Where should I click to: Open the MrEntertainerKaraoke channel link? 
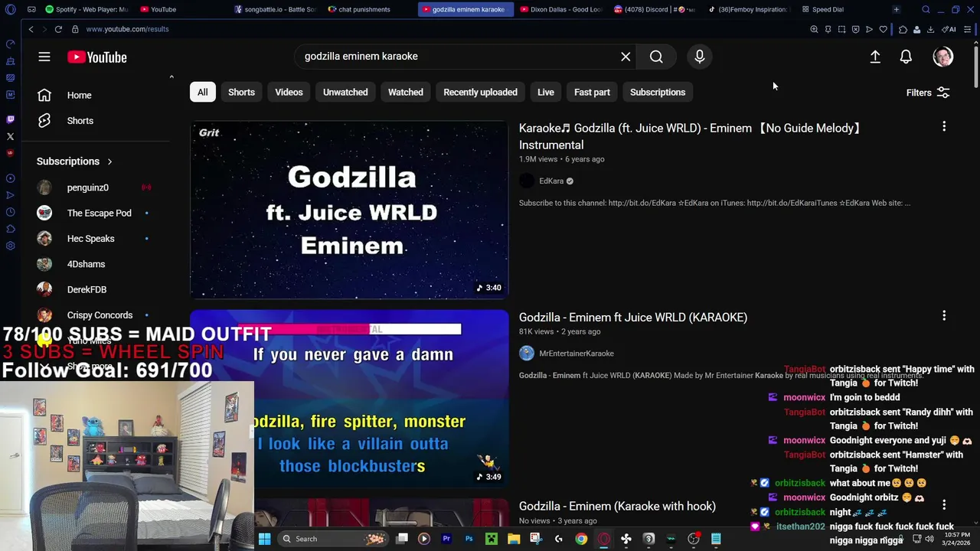pos(577,354)
